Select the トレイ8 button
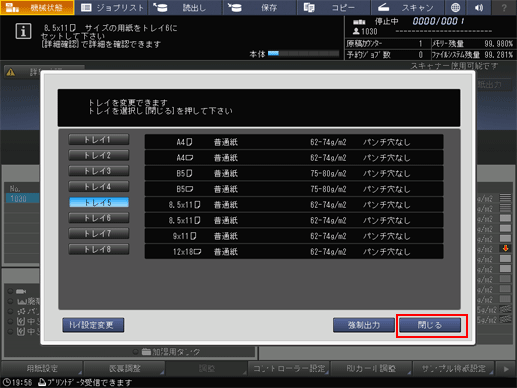This screenshot has width=517, height=388. (99, 249)
